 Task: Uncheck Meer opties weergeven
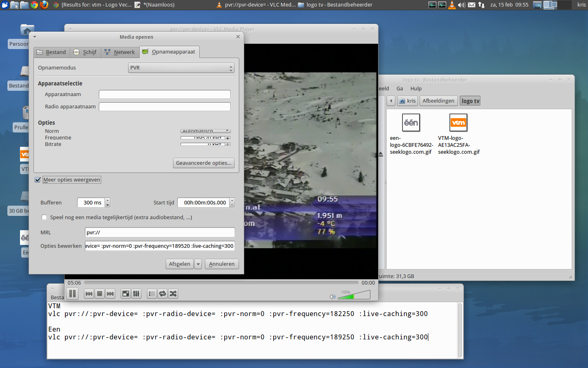(38, 180)
